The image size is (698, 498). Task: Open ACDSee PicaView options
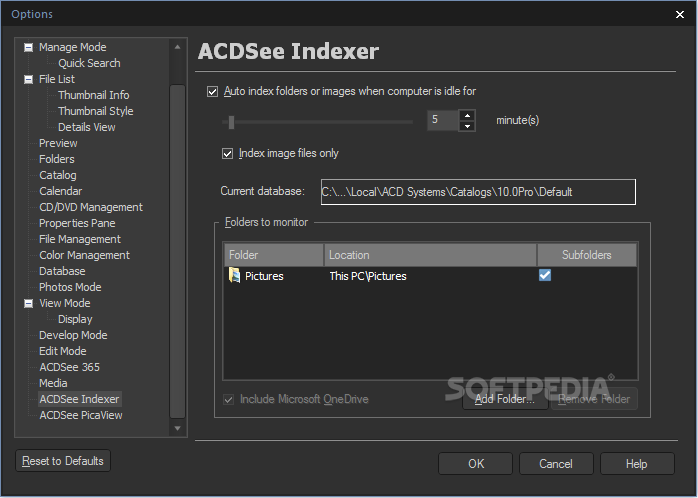pos(81,416)
